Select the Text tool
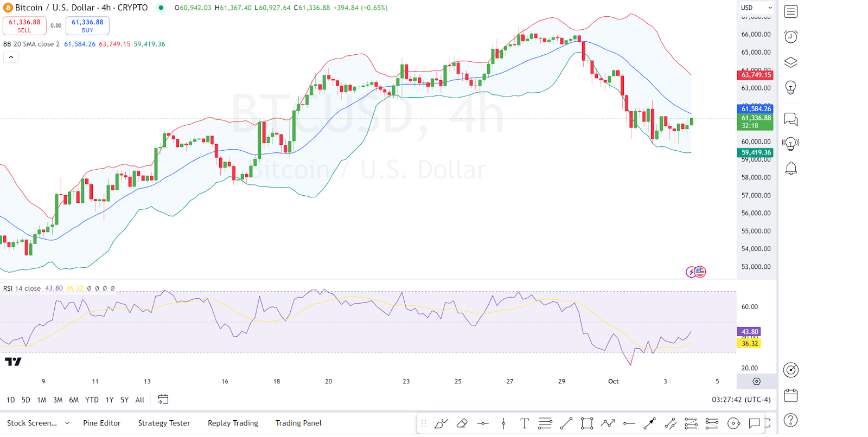868x437 pixels. 525,423
